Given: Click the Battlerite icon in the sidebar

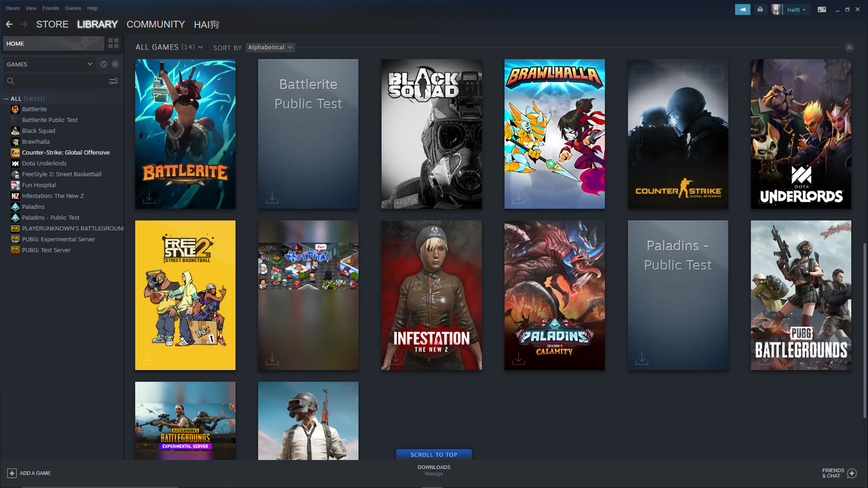Looking at the screenshot, I should [16, 109].
